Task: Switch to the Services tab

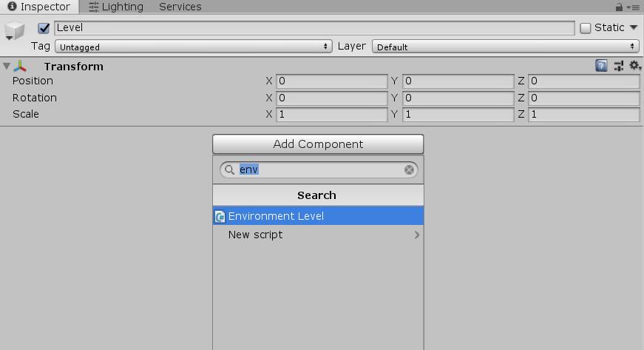Action: 180,7
